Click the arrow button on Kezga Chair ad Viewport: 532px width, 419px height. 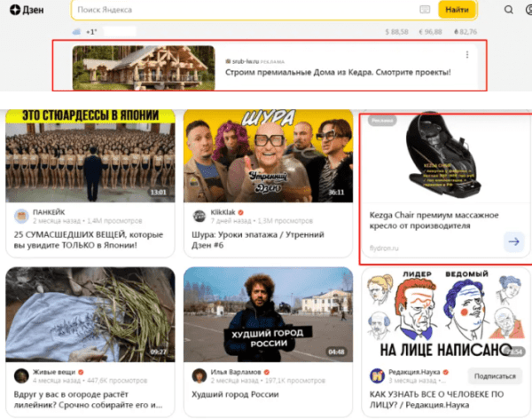(513, 241)
